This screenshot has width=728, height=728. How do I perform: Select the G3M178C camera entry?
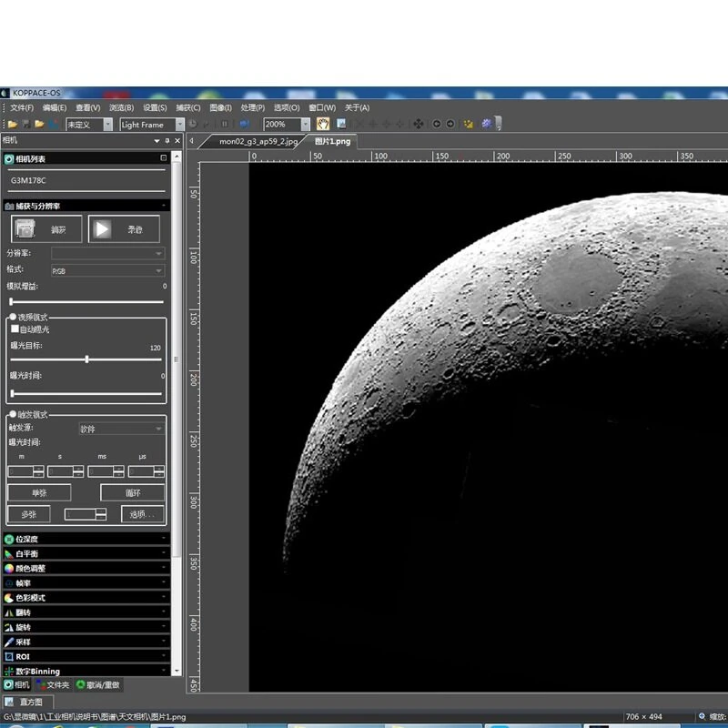(28, 180)
